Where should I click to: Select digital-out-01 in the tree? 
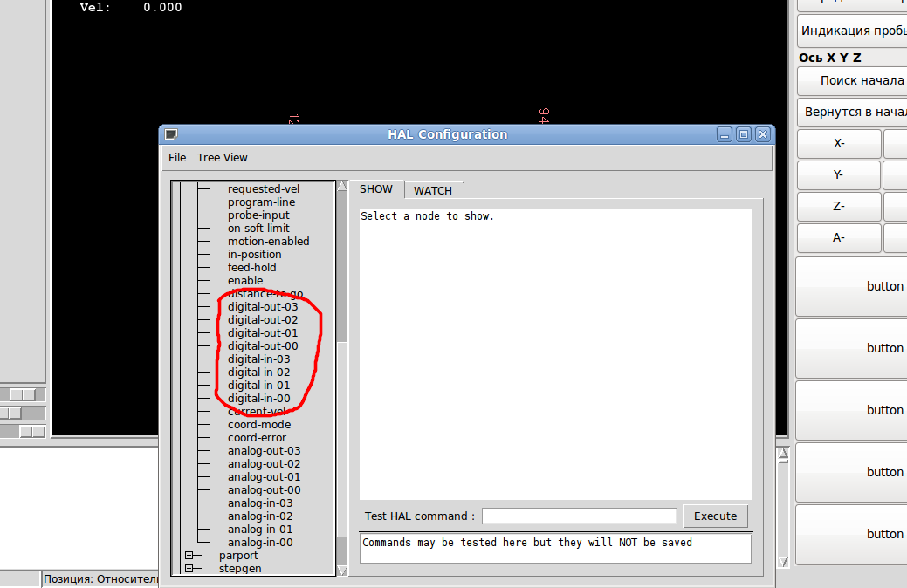(263, 333)
